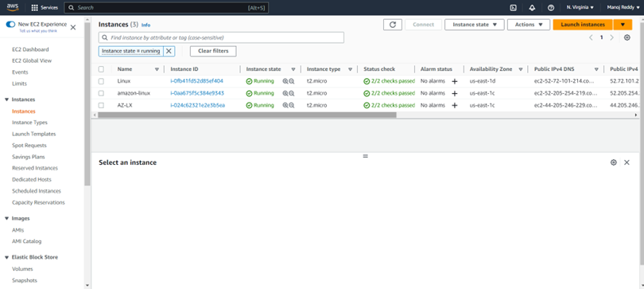Refresh the instances list

[x=393, y=25]
